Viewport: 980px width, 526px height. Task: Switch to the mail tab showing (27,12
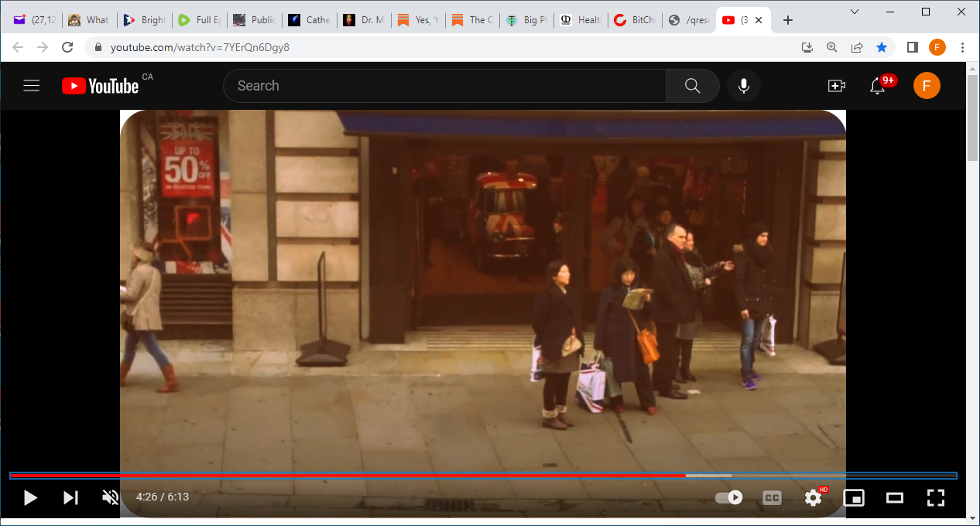pyautogui.click(x=34, y=20)
